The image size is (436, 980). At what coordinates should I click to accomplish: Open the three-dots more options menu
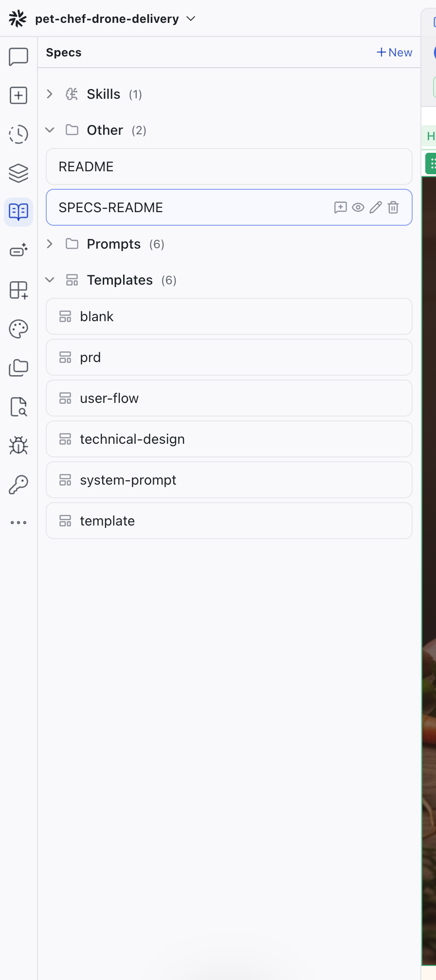point(18,523)
